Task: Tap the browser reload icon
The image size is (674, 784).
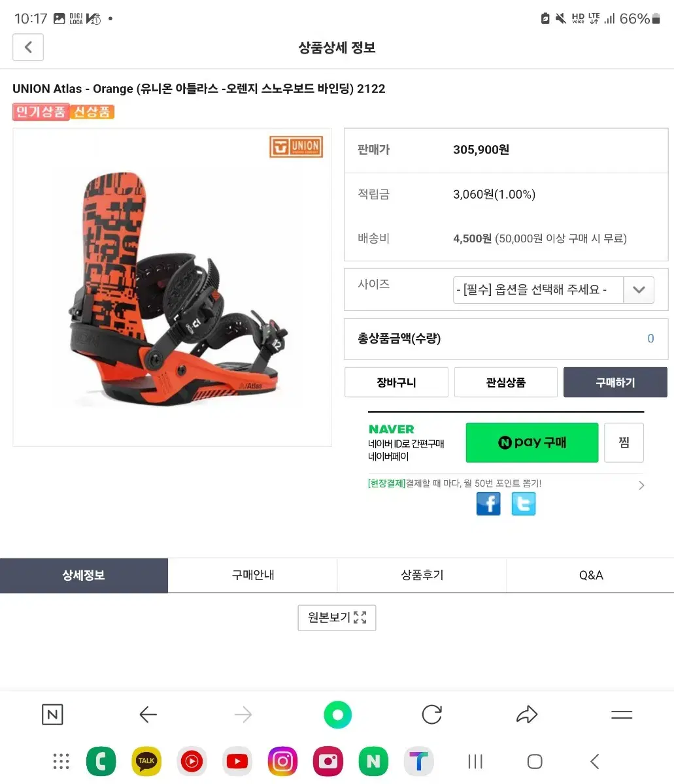Action: [x=431, y=715]
